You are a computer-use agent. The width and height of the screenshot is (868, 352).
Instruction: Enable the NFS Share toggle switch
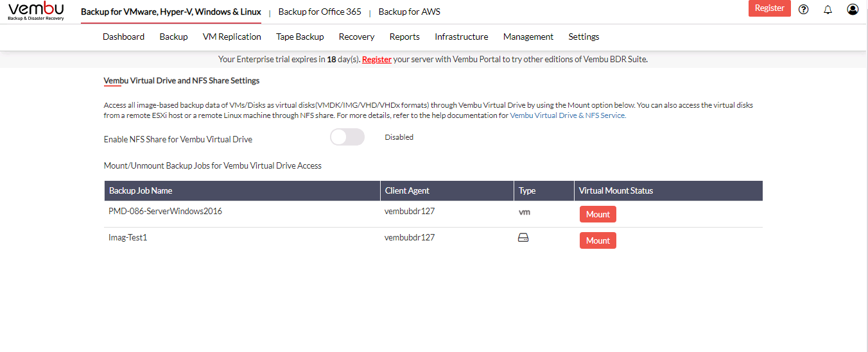(x=347, y=137)
